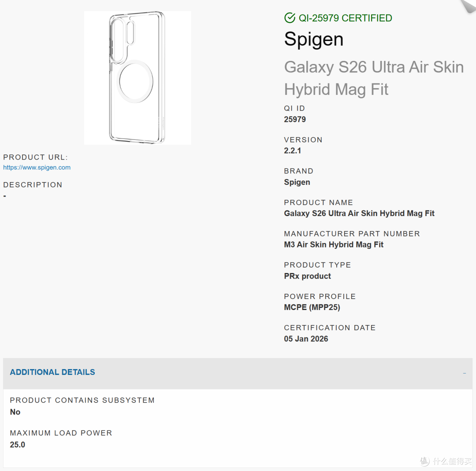Select the PRx product type text
Image resolution: width=476 pixels, height=471 pixels.
pyautogui.click(x=307, y=276)
